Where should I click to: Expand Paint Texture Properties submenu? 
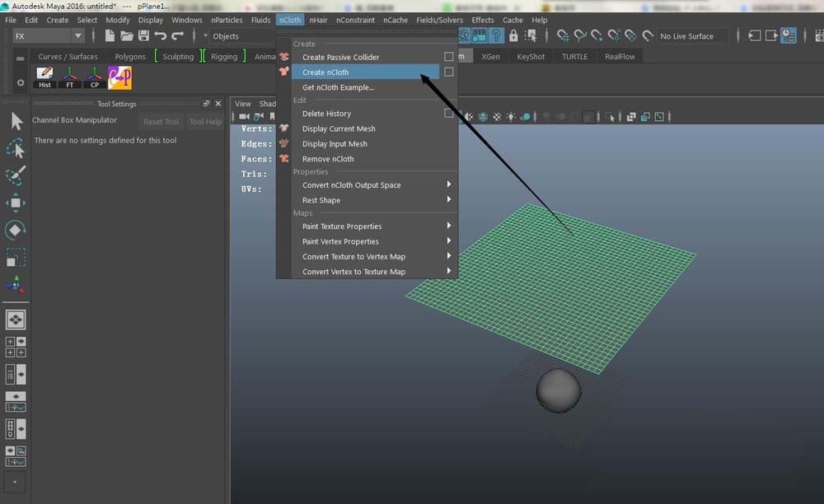click(449, 226)
